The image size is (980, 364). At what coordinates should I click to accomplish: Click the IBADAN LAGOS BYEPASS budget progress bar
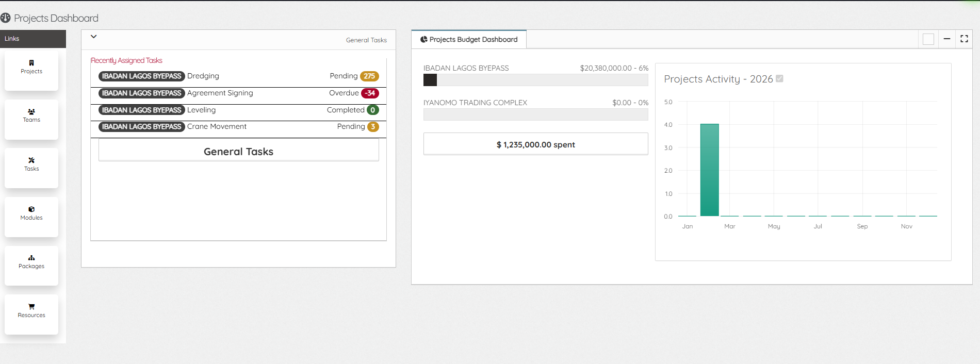(535, 80)
